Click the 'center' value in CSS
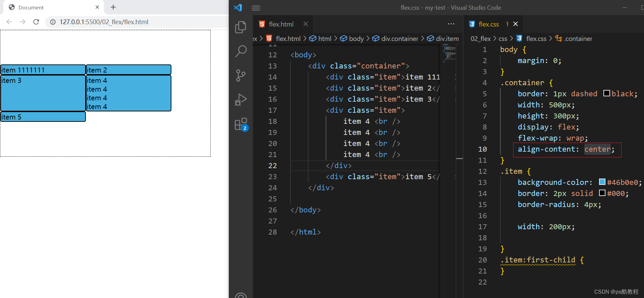Screen dimensions: 644x298 coord(597,149)
